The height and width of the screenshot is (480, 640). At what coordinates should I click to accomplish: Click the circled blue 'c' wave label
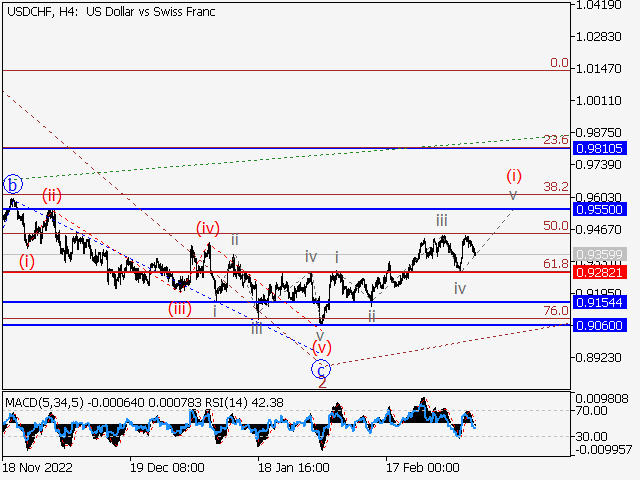pos(321,370)
